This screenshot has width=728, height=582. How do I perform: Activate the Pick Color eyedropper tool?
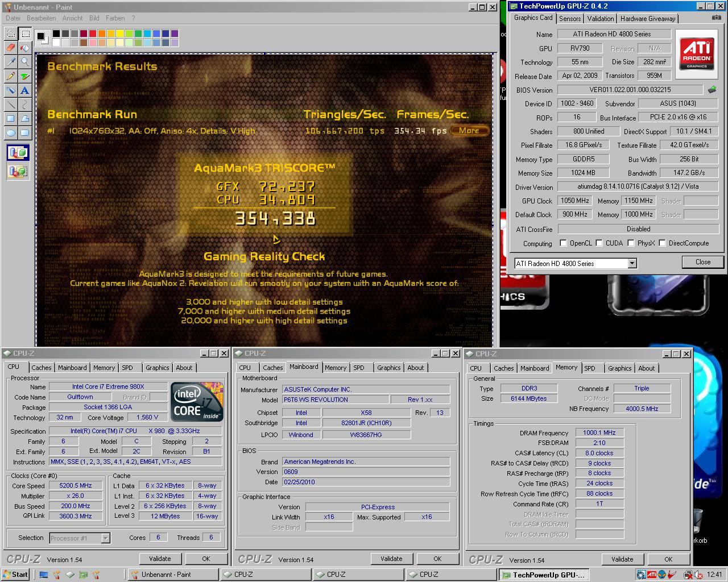coord(10,62)
